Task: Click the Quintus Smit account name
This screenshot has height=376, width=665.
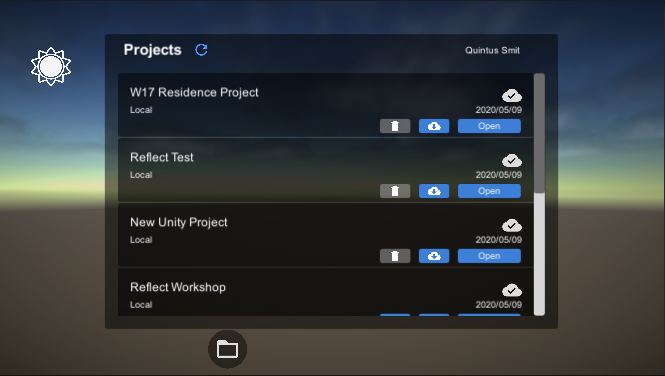Action: (x=492, y=50)
